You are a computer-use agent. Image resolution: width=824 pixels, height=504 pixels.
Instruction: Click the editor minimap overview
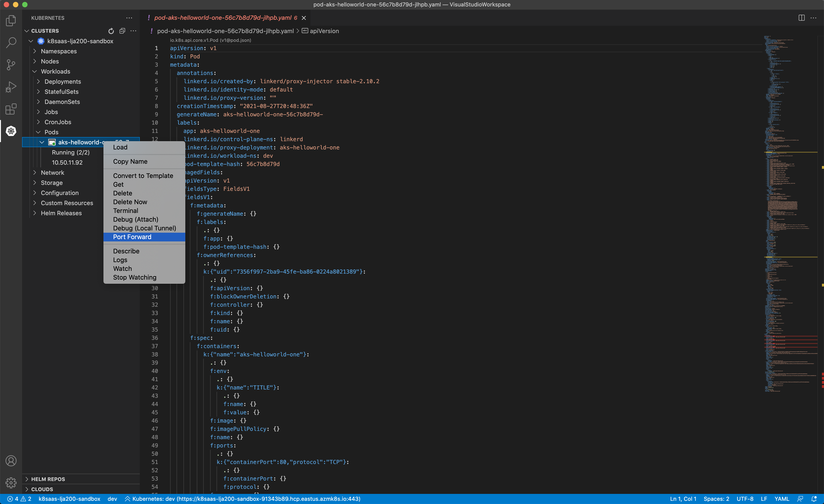click(x=791, y=214)
